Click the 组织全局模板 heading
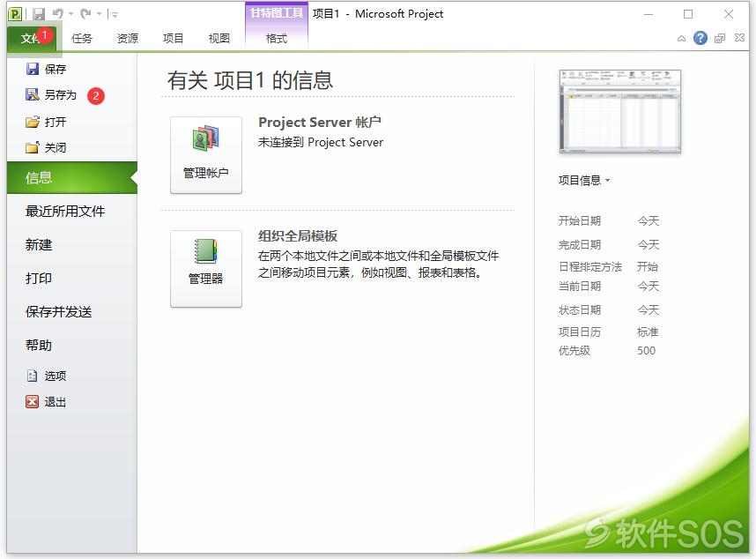 [x=298, y=235]
